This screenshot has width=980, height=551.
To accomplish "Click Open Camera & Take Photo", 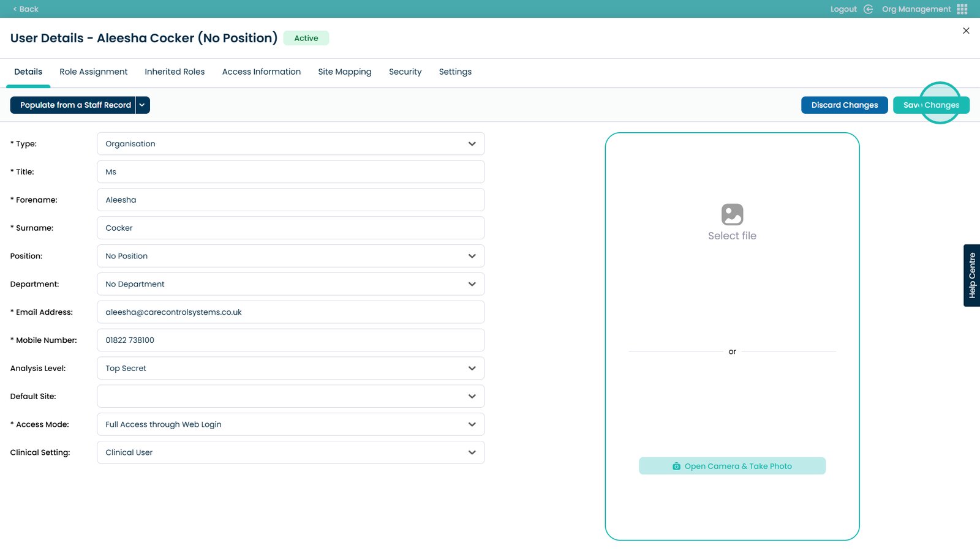I will pyautogui.click(x=732, y=466).
